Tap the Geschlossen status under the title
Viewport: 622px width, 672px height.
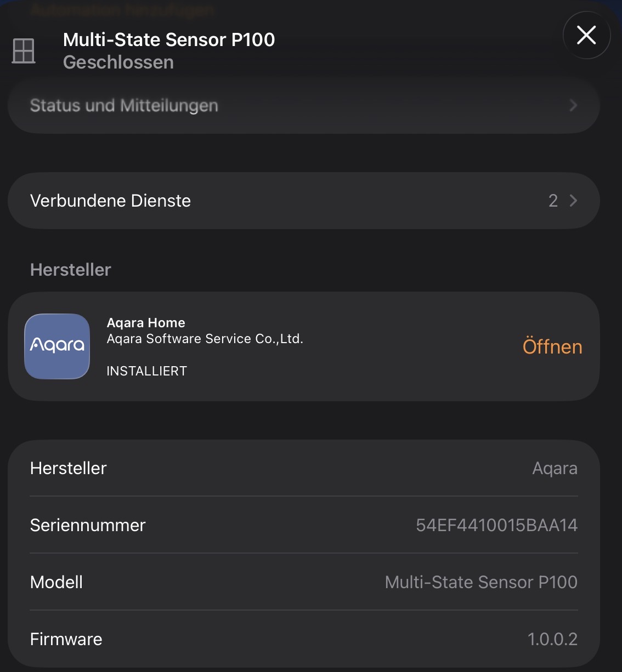point(118,62)
